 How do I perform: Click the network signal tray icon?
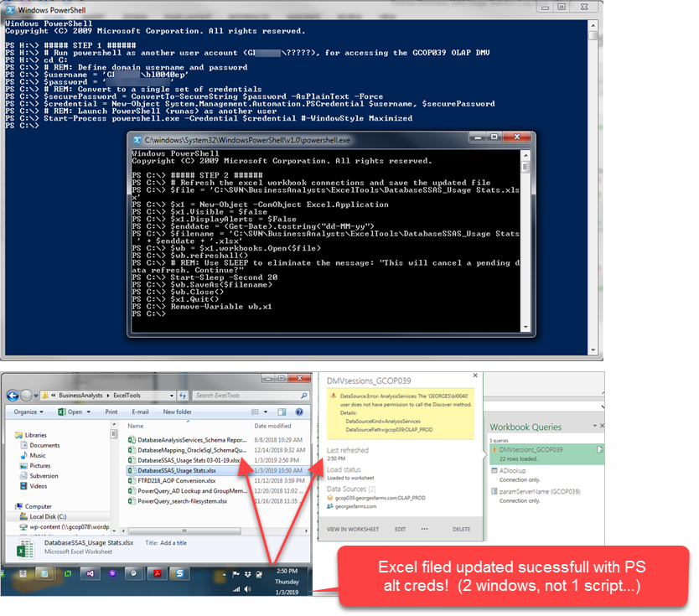[x=236, y=589]
